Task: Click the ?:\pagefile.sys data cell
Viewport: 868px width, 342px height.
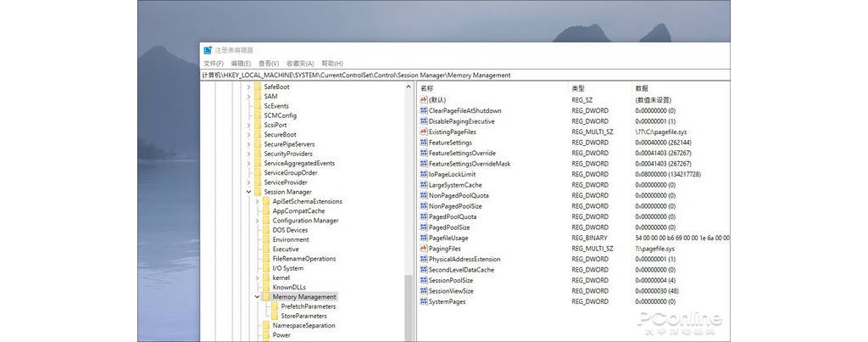Action: (655, 249)
